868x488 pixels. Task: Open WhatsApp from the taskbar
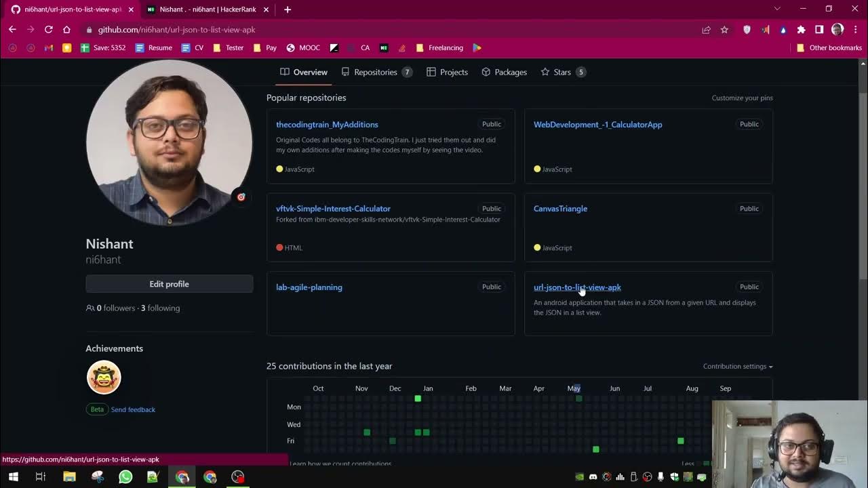click(x=125, y=477)
